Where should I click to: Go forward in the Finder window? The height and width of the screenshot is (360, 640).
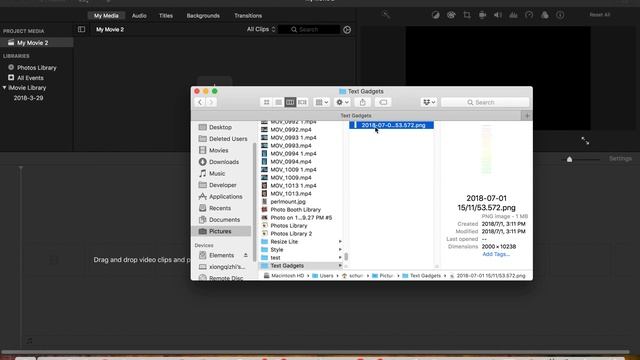(211, 102)
